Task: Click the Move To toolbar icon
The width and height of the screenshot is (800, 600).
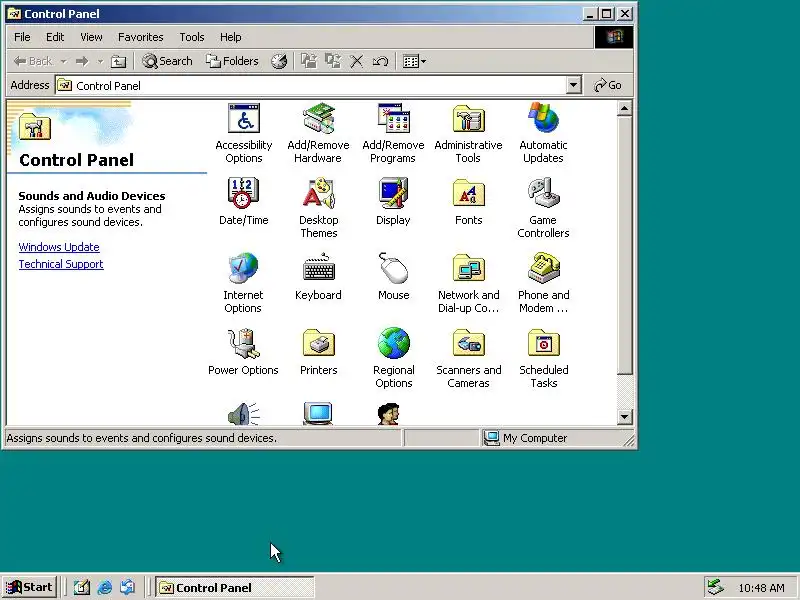Action: [x=309, y=61]
